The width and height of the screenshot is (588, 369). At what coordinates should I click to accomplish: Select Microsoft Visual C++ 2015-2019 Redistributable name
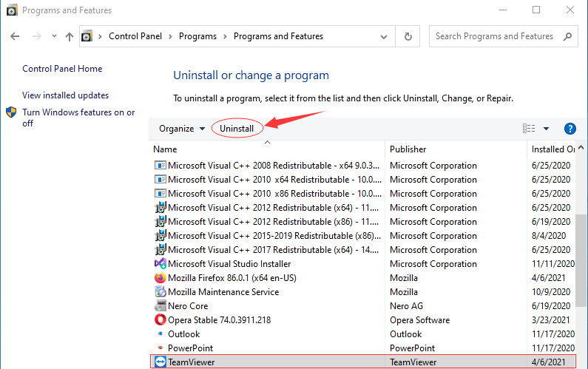274,236
